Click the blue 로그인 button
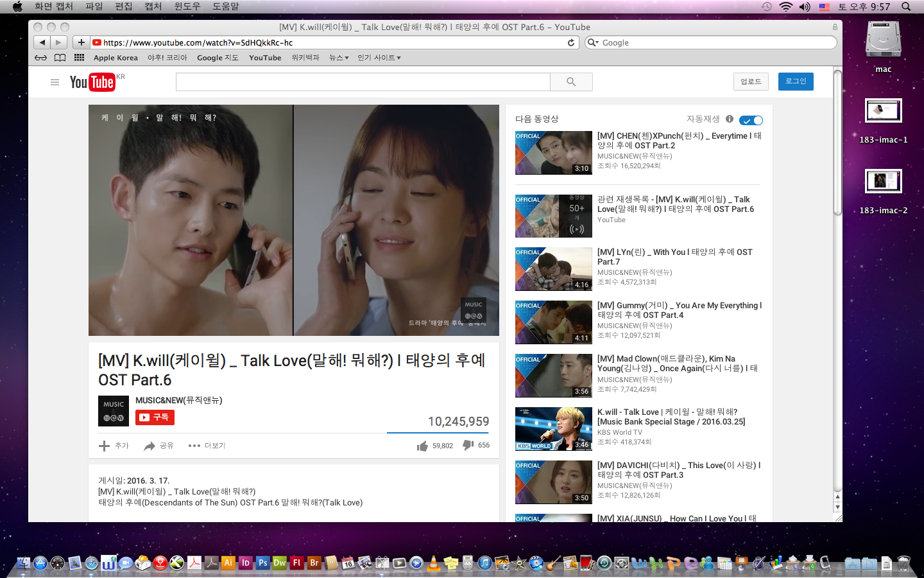The image size is (924, 578). [796, 82]
